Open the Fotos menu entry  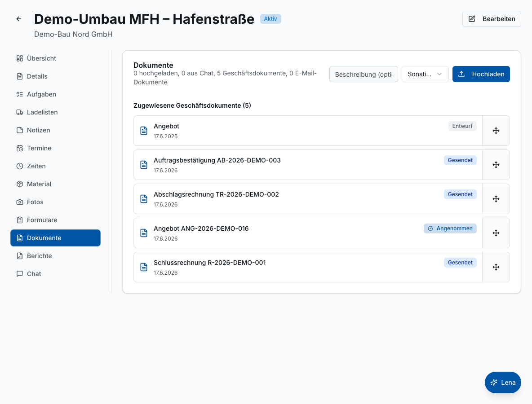point(55,202)
